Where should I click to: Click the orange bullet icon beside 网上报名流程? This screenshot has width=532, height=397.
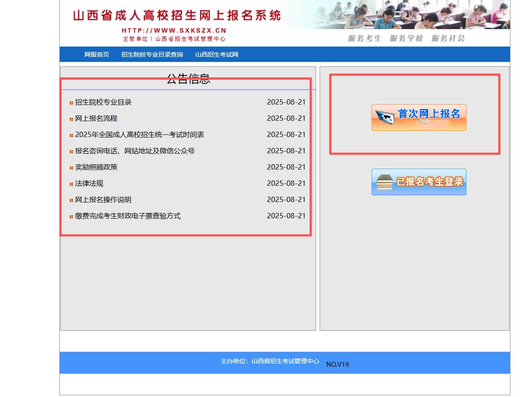coord(71,119)
